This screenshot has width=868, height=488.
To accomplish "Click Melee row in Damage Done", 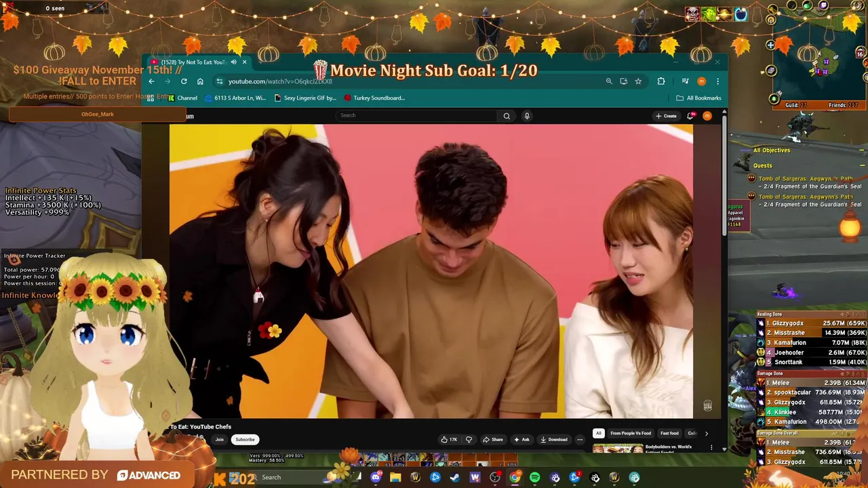I will (812, 383).
